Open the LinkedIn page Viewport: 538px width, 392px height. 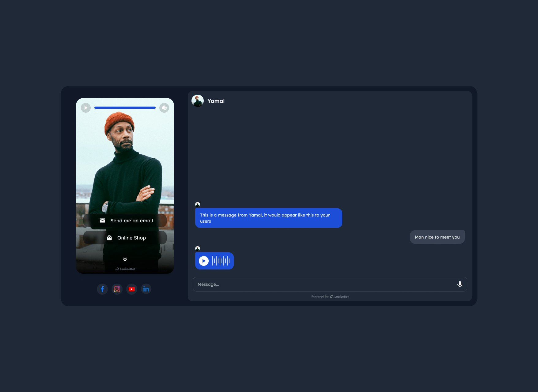(x=146, y=289)
